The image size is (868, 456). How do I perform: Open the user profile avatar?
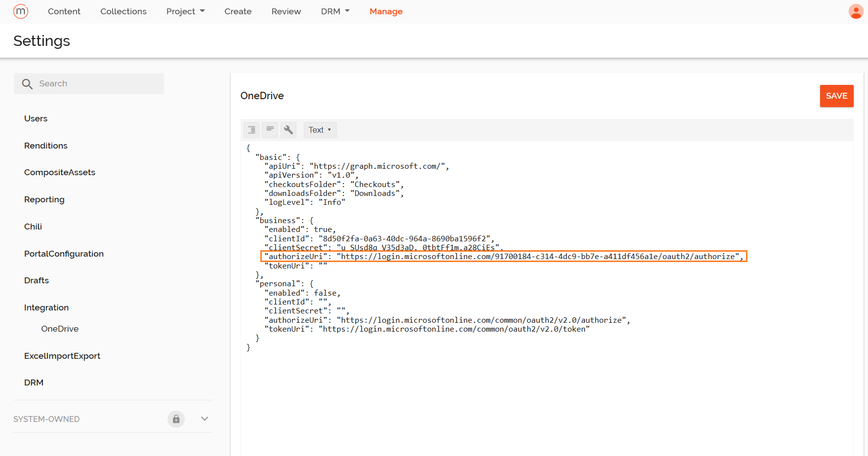(x=856, y=11)
